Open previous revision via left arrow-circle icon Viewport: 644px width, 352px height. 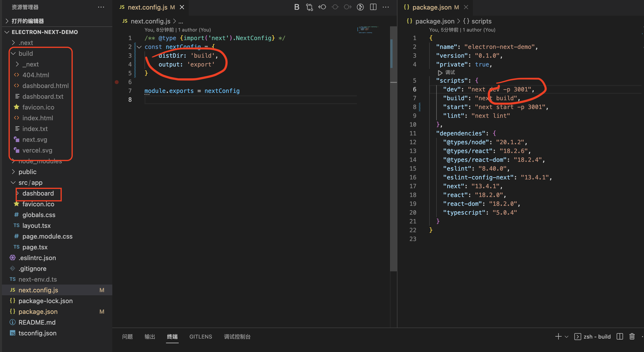pos(322,7)
